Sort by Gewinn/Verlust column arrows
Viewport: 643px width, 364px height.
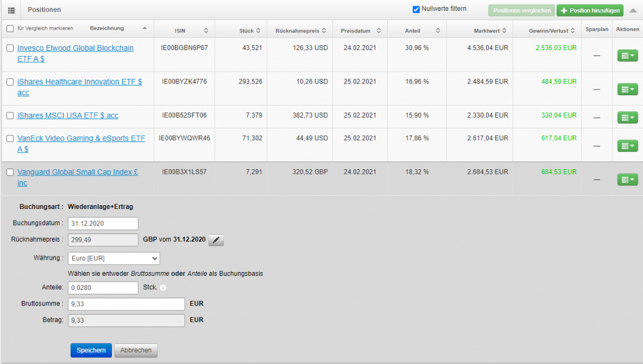click(572, 30)
